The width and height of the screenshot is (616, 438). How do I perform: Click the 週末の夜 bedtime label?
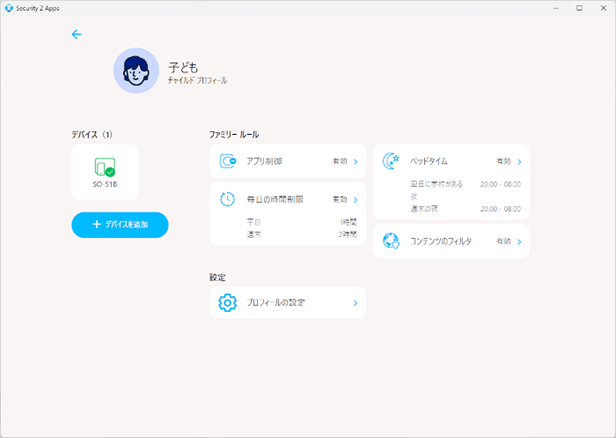(424, 209)
